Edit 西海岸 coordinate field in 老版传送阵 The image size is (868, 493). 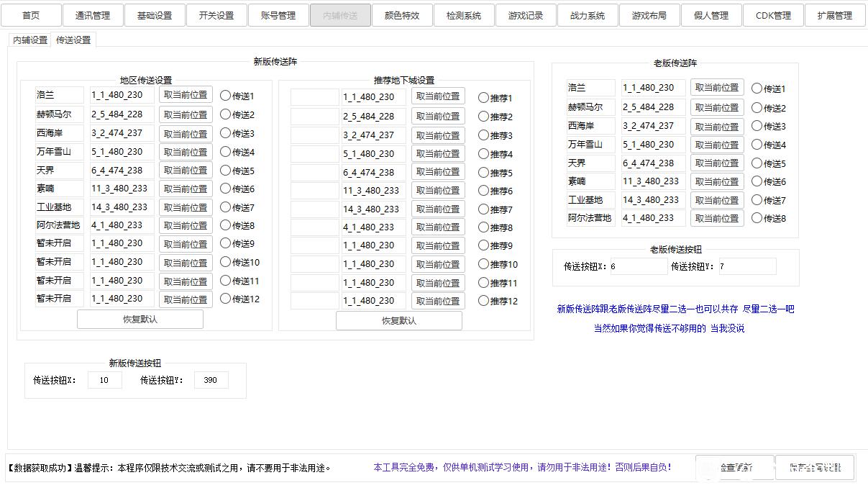[654, 125]
